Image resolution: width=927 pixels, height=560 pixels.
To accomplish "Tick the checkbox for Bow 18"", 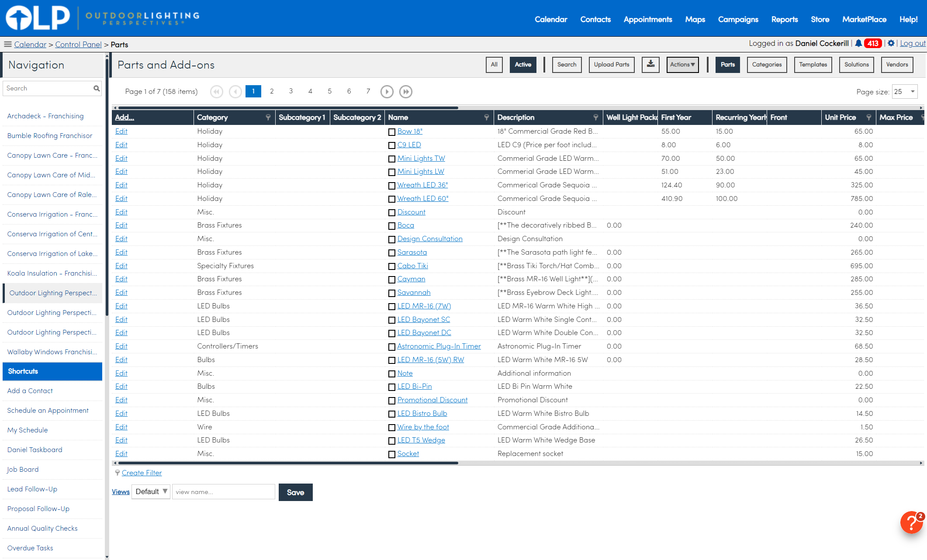I will [x=392, y=132].
